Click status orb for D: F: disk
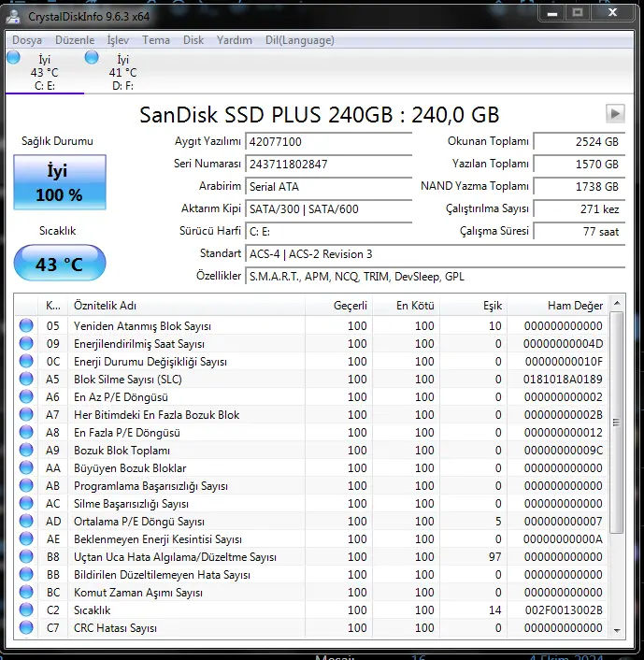This screenshot has height=660, width=644. [x=92, y=57]
